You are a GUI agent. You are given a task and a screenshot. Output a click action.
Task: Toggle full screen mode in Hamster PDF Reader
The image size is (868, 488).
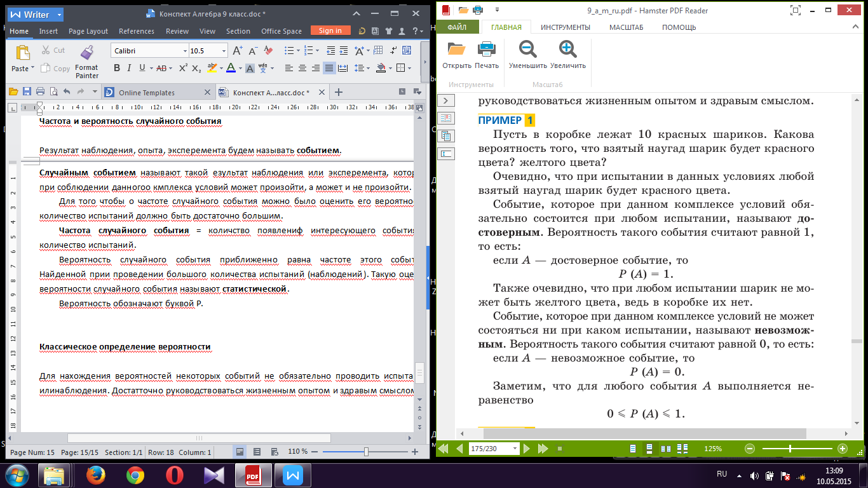click(x=795, y=10)
